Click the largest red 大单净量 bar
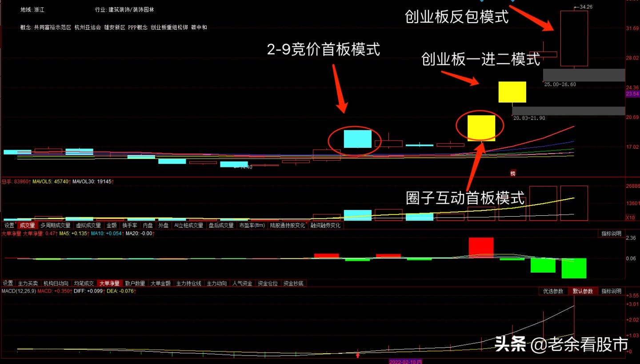 [x=481, y=248]
